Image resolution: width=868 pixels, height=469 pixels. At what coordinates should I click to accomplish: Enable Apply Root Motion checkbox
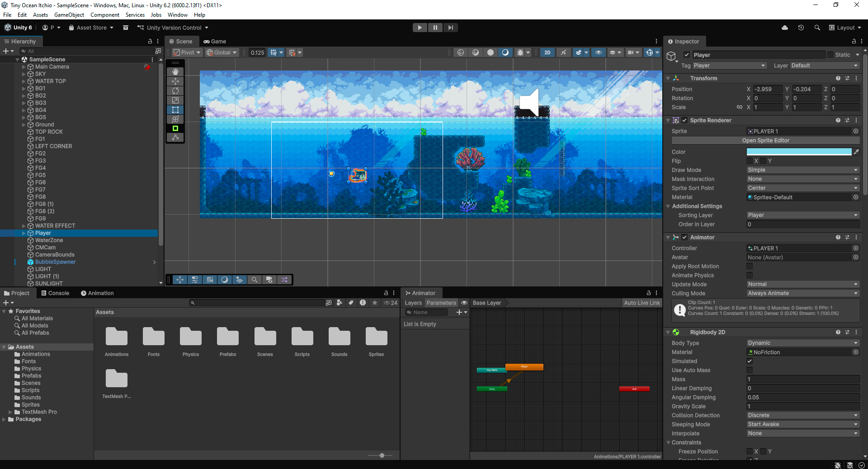coord(750,267)
